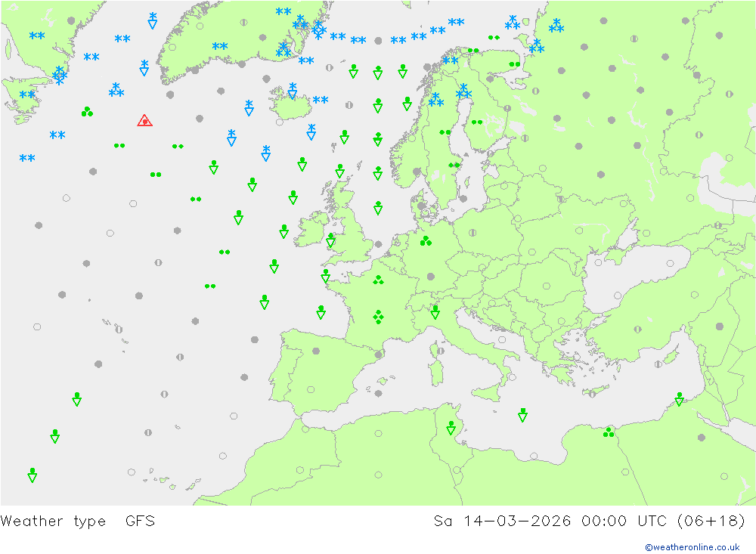Screen dimensions: 756x554
Task: Open the weatheronline.co.uk copyright link
Action: (692, 547)
